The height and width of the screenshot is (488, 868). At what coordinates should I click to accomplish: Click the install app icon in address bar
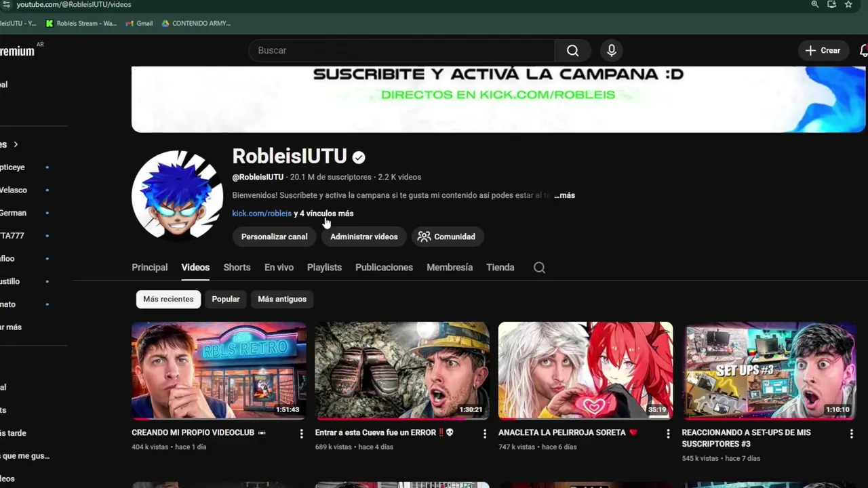coord(831,4)
